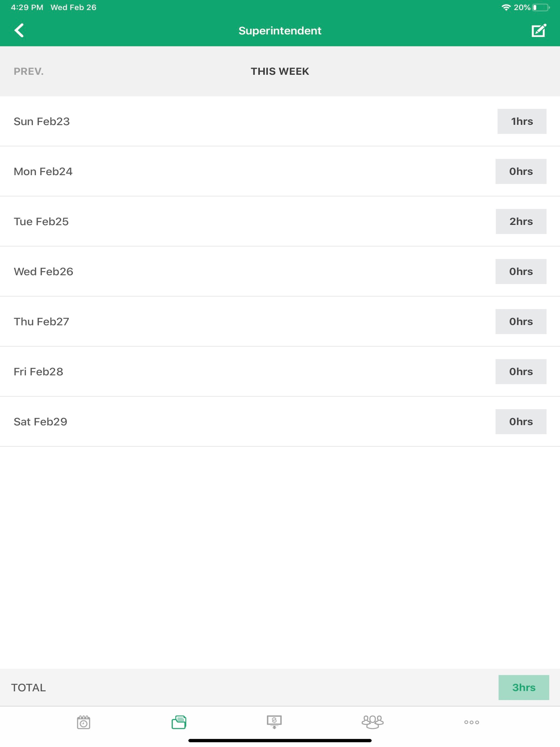Open the 0hrs entry for Fri Feb28

[521, 372]
